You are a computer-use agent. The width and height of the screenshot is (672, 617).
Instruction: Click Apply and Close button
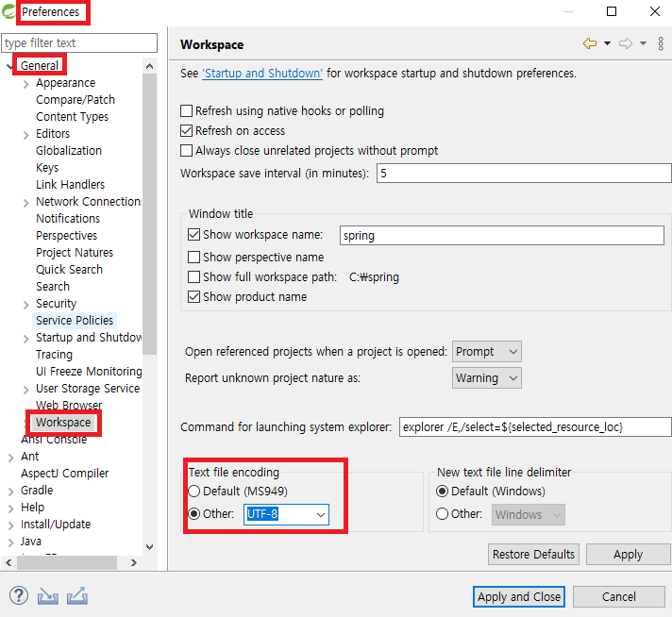[x=519, y=597]
